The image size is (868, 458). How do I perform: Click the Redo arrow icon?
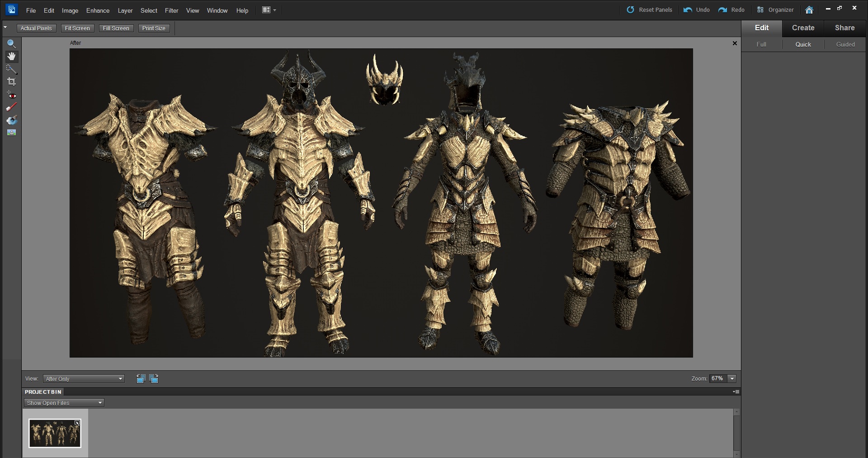click(x=722, y=10)
